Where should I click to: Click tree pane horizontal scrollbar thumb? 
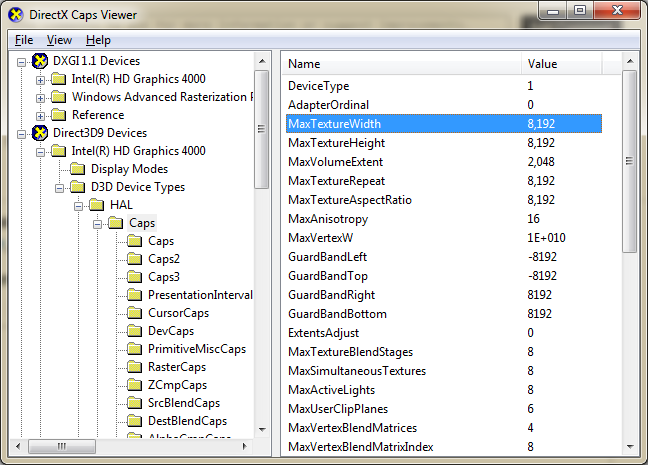point(62,446)
